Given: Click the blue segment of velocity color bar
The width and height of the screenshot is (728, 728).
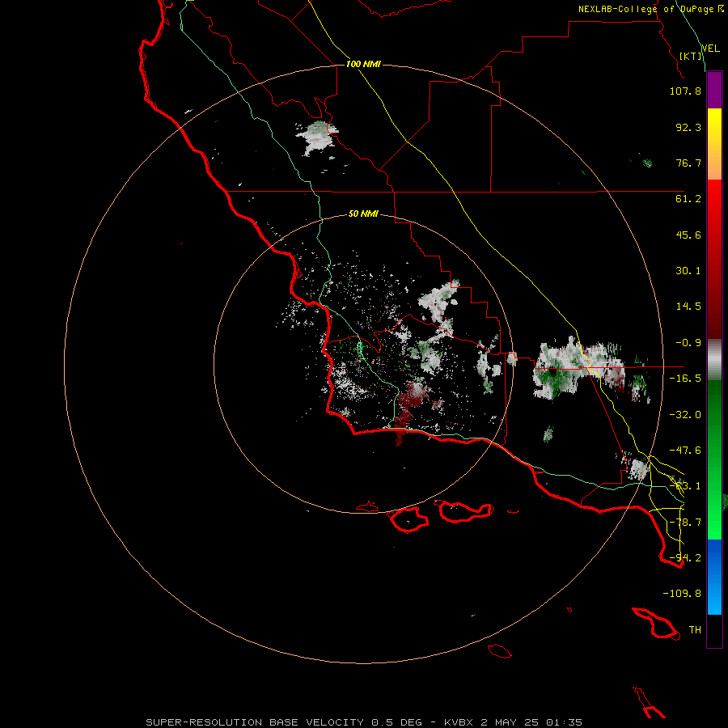Looking at the screenshot, I should click(714, 577).
